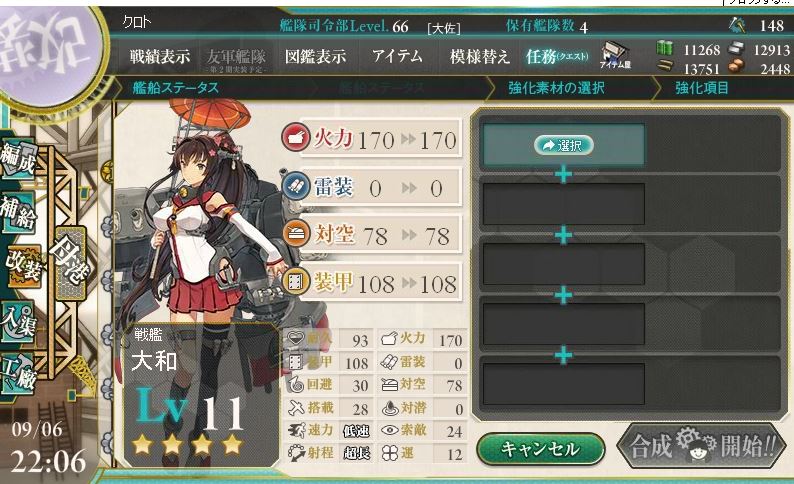
Task: Open the 戦績表示 records menu
Action: coord(160,56)
